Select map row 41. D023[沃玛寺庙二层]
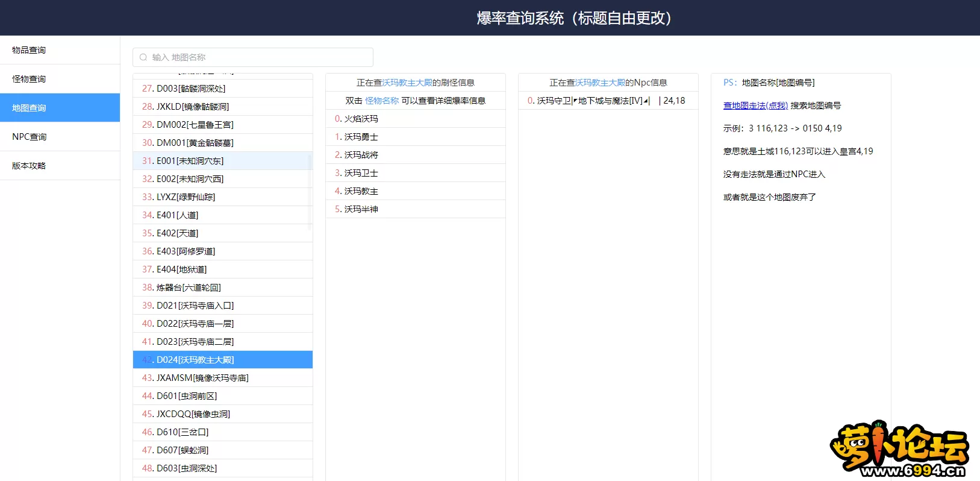This screenshot has width=980, height=481. [x=223, y=342]
